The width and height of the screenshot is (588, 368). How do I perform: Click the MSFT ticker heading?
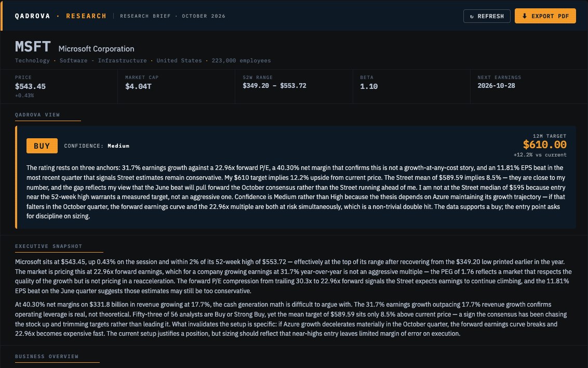click(x=33, y=47)
